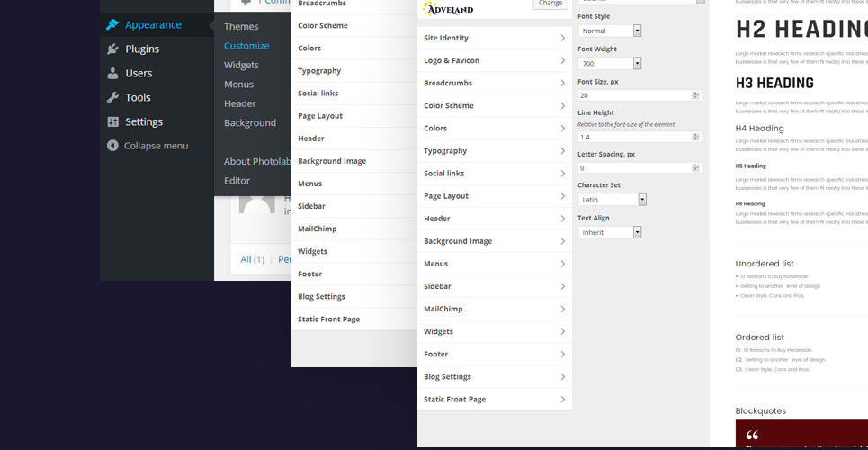Open the Font Style dropdown

609,31
